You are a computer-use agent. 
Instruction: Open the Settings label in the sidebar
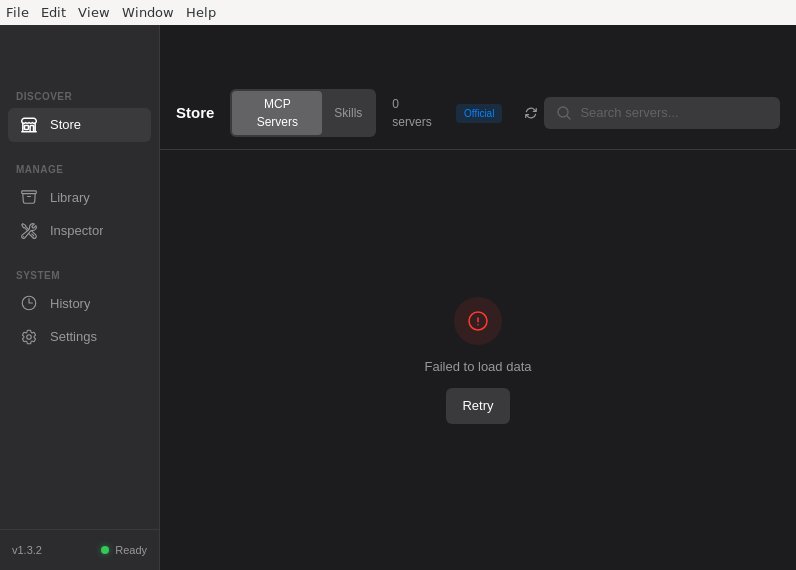[x=73, y=337]
